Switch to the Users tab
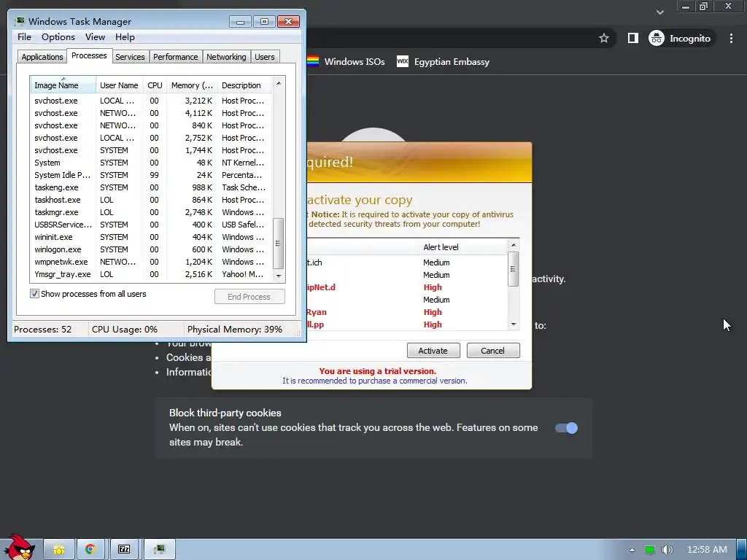 coord(264,57)
